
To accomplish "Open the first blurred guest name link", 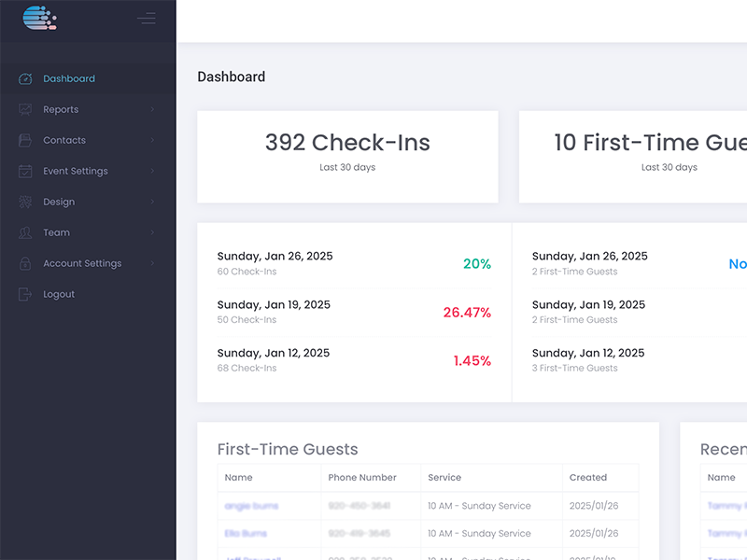I will (x=251, y=506).
